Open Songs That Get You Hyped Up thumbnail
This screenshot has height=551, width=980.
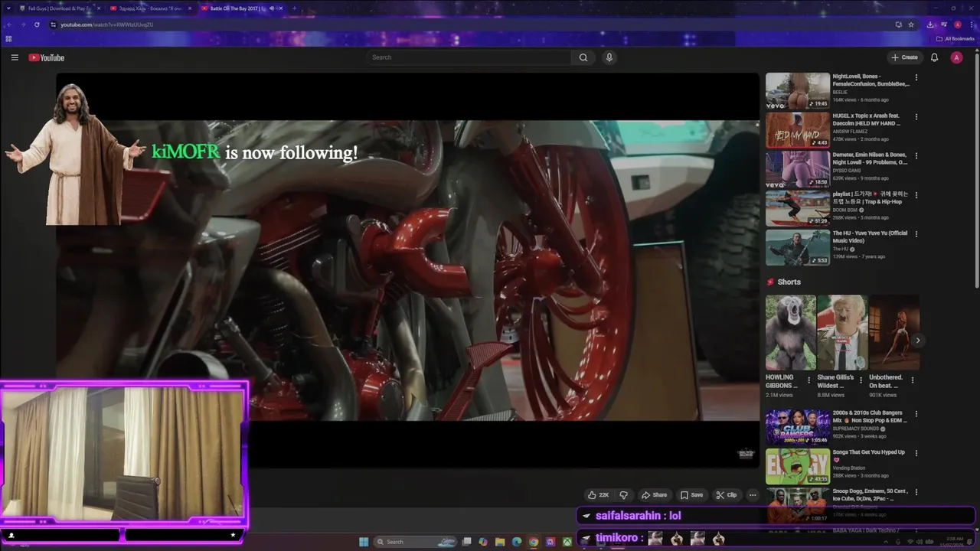(x=798, y=466)
